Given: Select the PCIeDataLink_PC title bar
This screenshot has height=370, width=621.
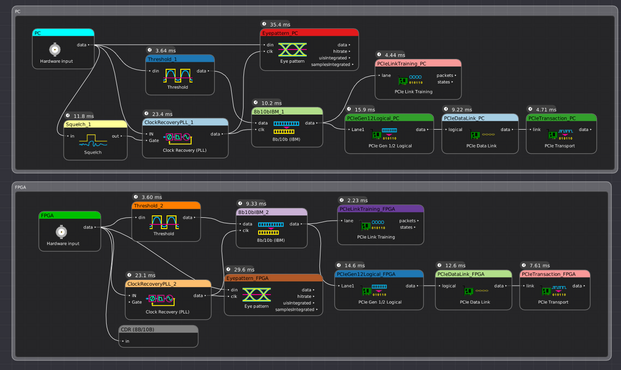Looking at the screenshot, I should 480,118.
